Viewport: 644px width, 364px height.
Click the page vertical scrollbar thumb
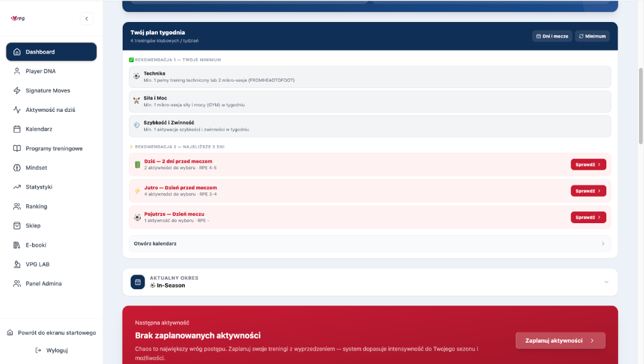click(641, 106)
